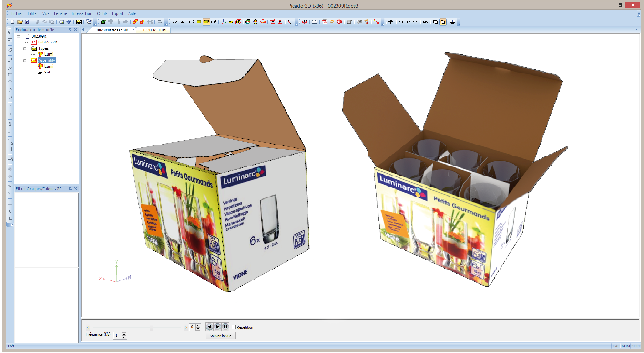Open the Fichier menu
The width and height of the screenshot is (644, 353).
coord(18,14)
